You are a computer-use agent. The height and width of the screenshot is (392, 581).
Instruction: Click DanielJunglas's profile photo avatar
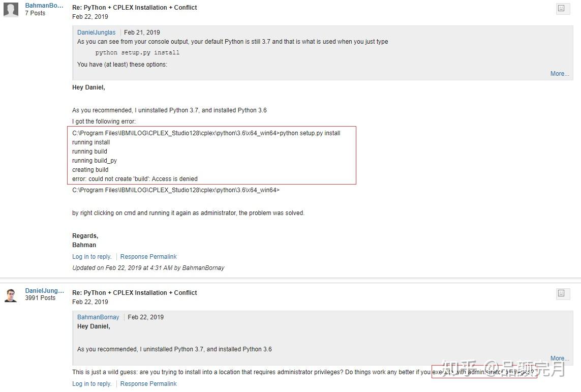click(x=11, y=295)
